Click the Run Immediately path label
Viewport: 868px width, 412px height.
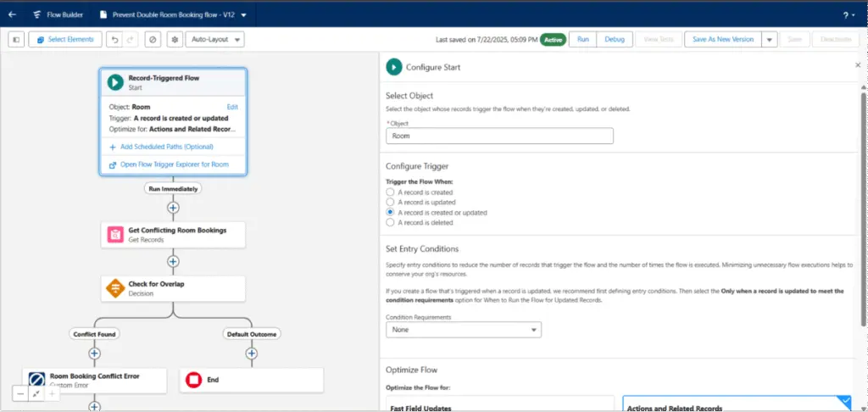pyautogui.click(x=173, y=189)
